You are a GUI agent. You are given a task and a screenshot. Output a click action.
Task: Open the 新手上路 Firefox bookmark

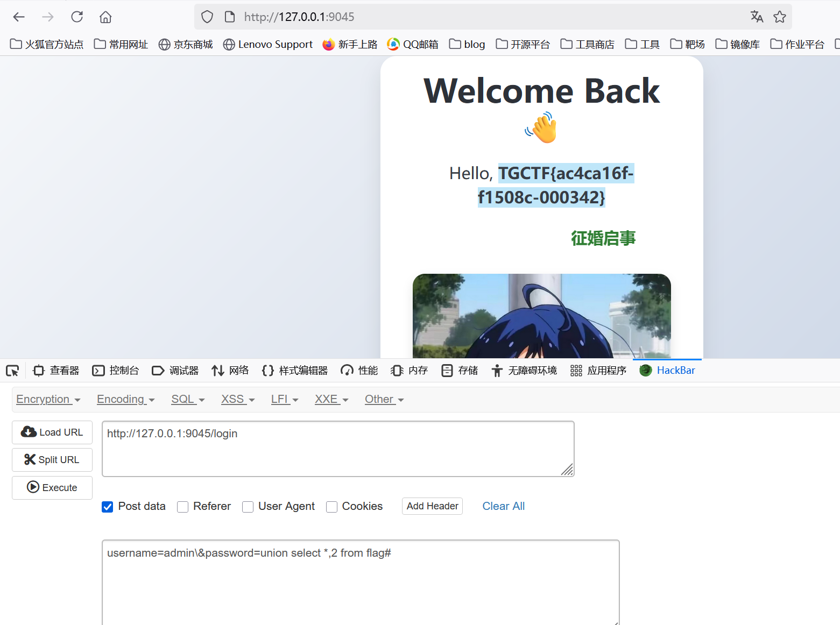click(x=350, y=44)
